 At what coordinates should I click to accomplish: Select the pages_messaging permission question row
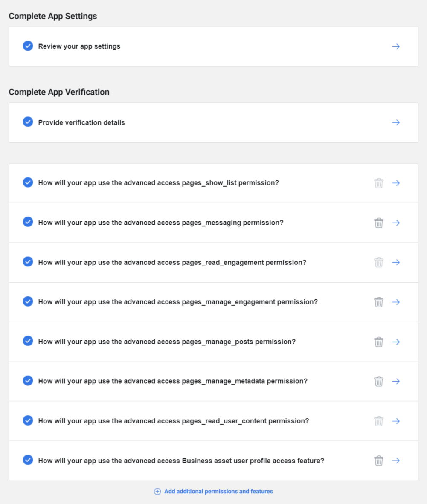161,223
